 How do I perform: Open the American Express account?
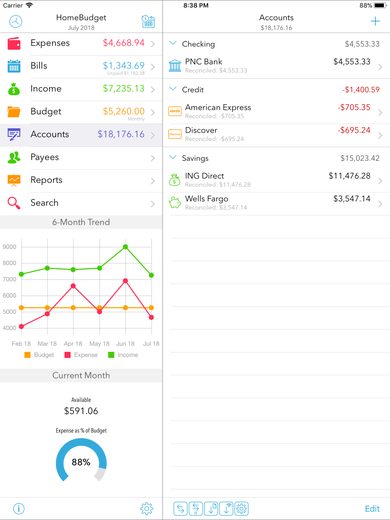pos(276,112)
